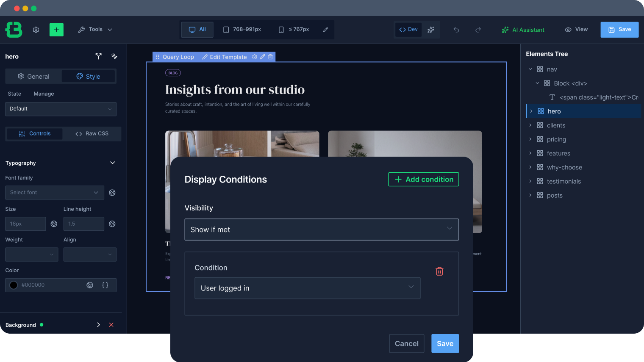The image size is (644, 362).
Task: Open the View preview
Action: pos(576,30)
